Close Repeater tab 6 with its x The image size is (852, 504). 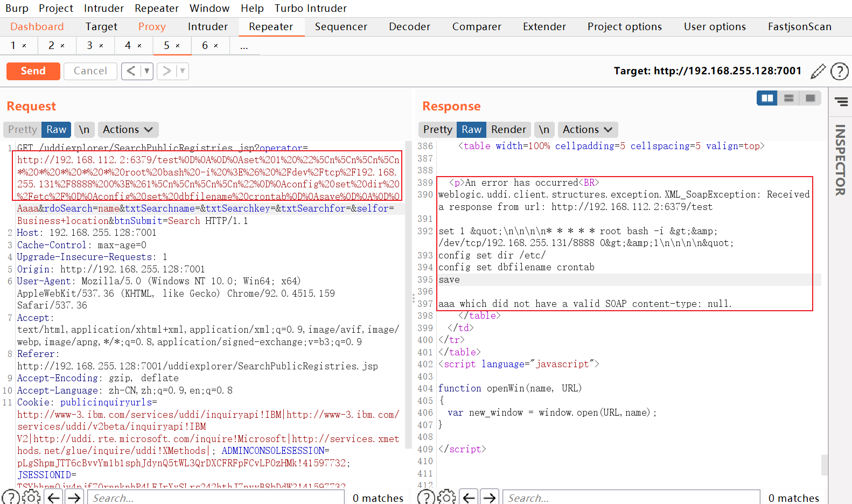pyautogui.click(x=216, y=46)
